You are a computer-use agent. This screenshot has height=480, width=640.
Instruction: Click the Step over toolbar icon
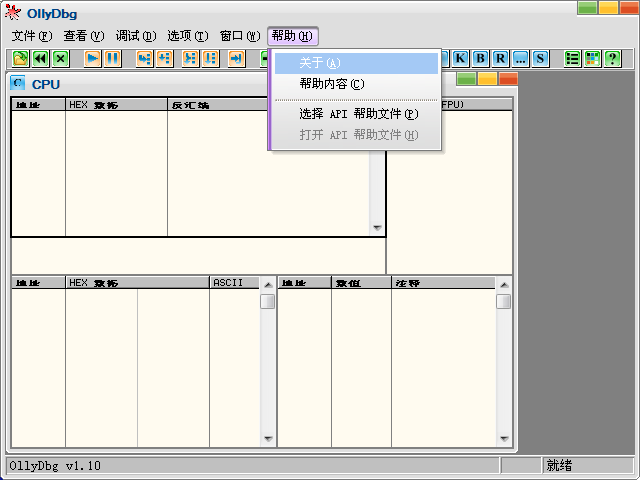pos(165,59)
